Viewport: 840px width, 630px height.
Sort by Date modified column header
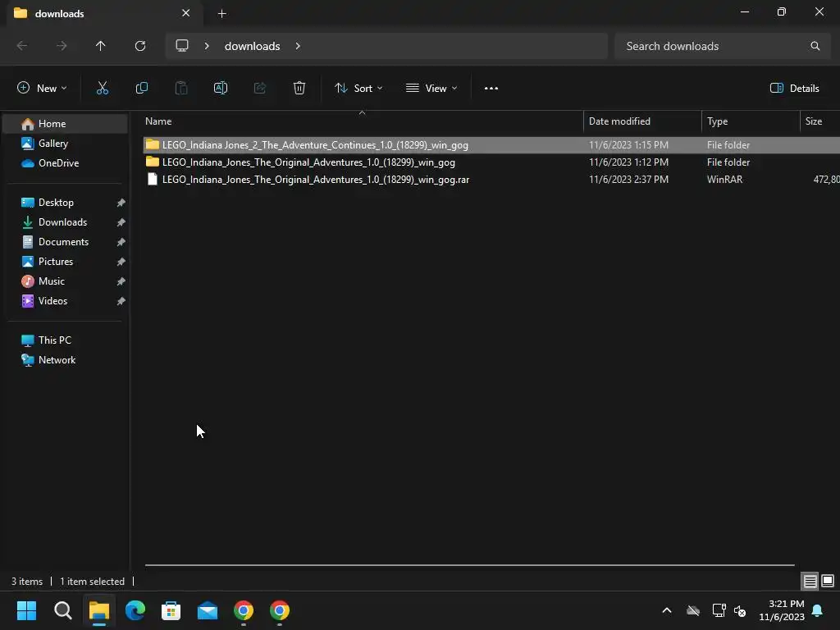point(642,121)
